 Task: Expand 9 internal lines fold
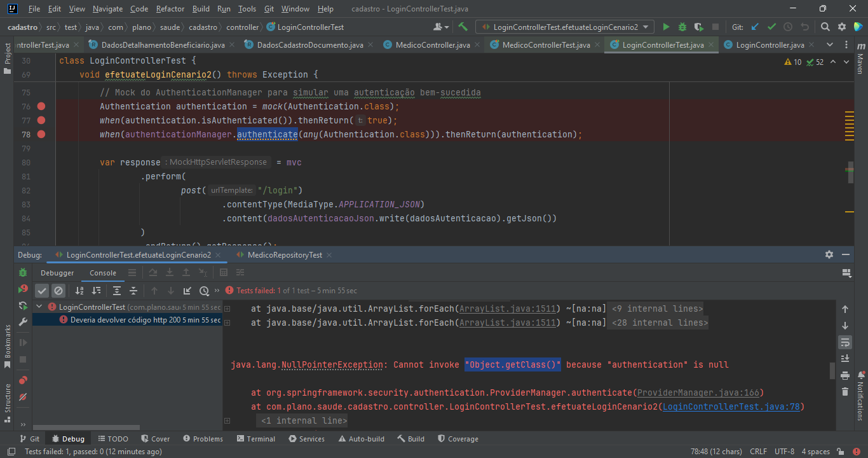pyautogui.click(x=657, y=309)
